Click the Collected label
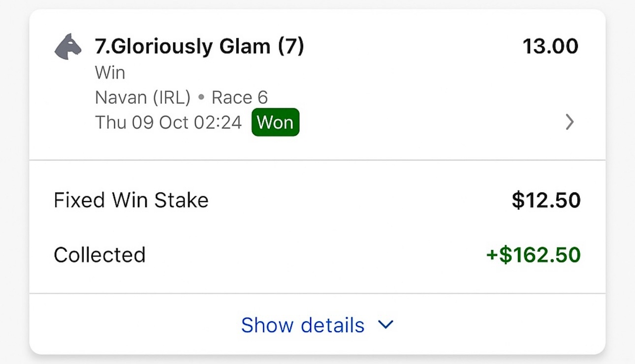This screenshot has width=635, height=364. click(99, 255)
